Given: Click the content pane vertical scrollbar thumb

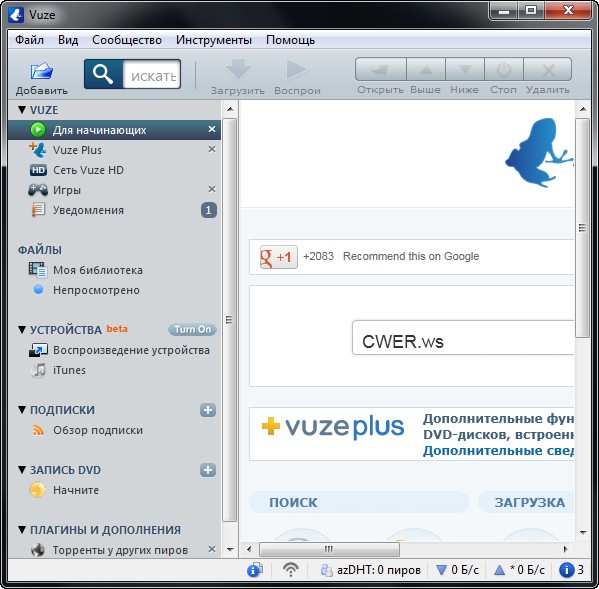Looking at the screenshot, I should [x=583, y=228].
